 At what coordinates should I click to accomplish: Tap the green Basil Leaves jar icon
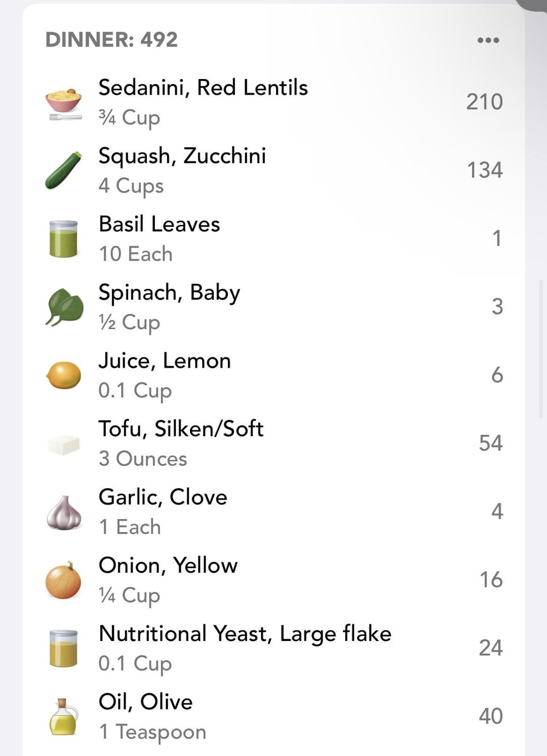pyautogui.click(x=64, y=238)
